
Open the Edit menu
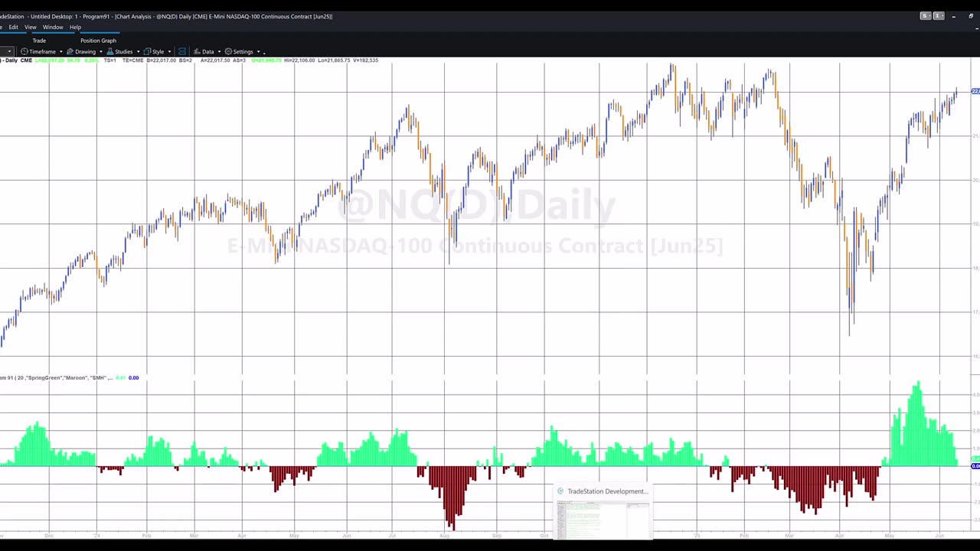point(14,28)
